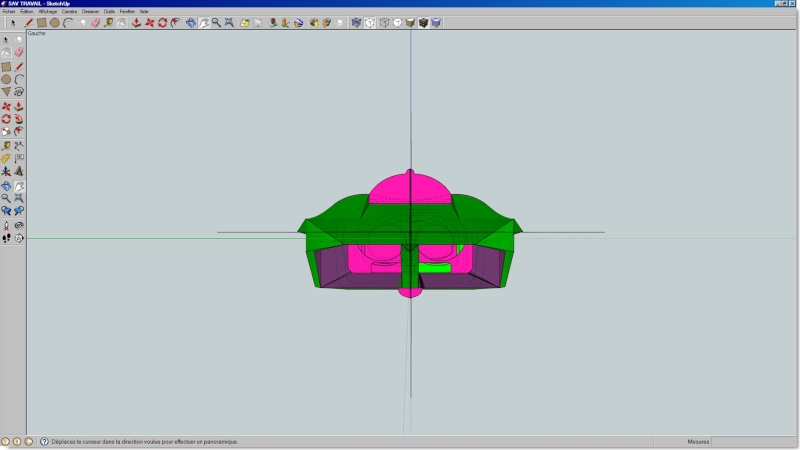Click the pink dome on model top
The image size is (800, 450).
(410, 189)
